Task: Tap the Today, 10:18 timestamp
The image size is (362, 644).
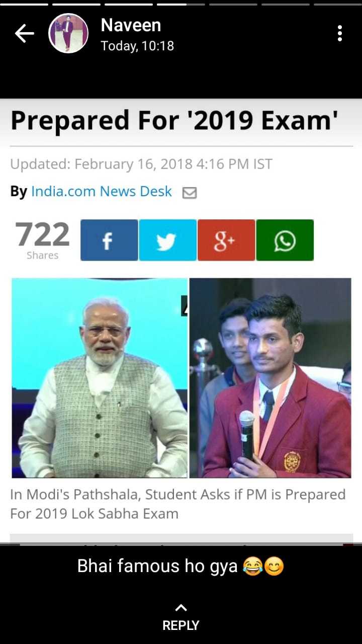Action: click(x=137, y=46)
